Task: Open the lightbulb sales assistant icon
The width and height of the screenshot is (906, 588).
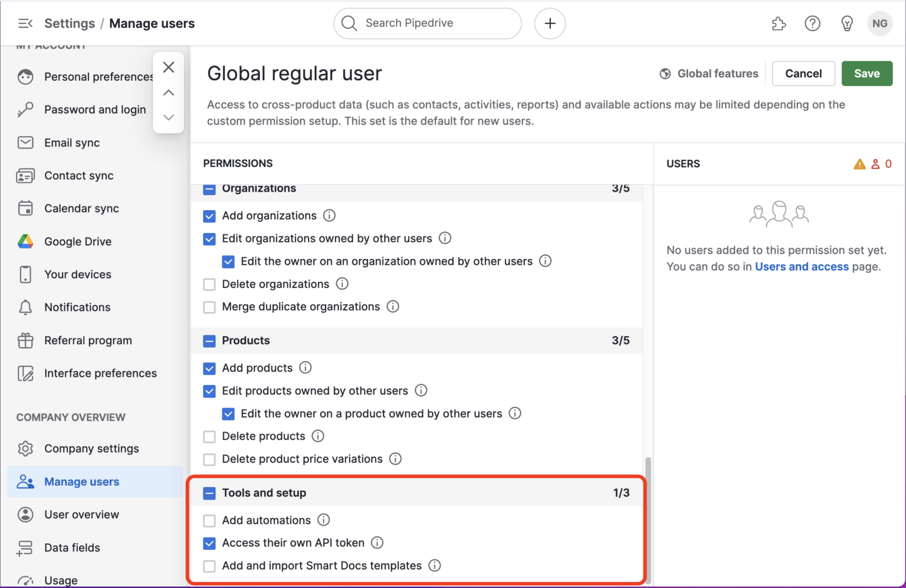Action: [x=846, y=24]
